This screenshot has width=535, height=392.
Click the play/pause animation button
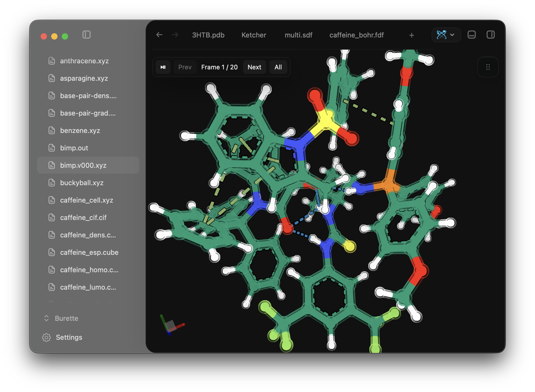click(x=163, y=67)
